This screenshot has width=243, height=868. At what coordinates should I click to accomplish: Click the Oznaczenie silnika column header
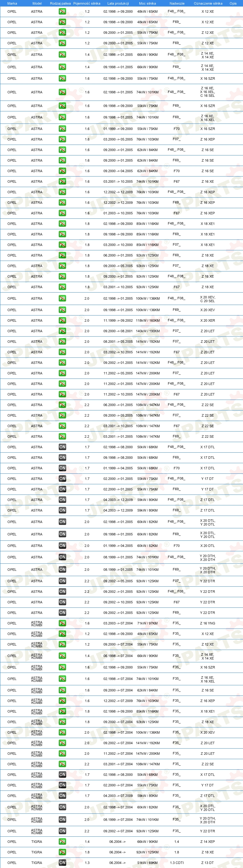[x=208, y=3]
